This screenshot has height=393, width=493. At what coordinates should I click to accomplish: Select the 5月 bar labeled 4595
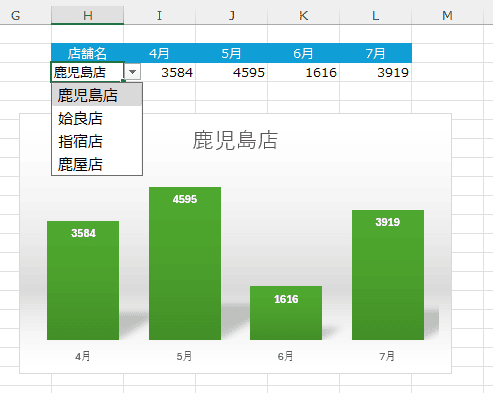pyautogui.click(x=185, y=263)
